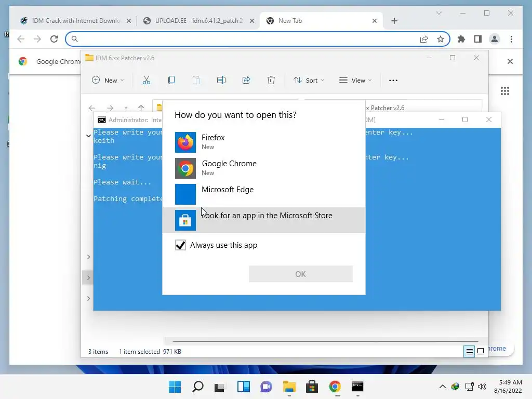Choose Microsoft Edge in the open-with dialog
This screenshot has height=399, width=532.
(x=263, y=194)
